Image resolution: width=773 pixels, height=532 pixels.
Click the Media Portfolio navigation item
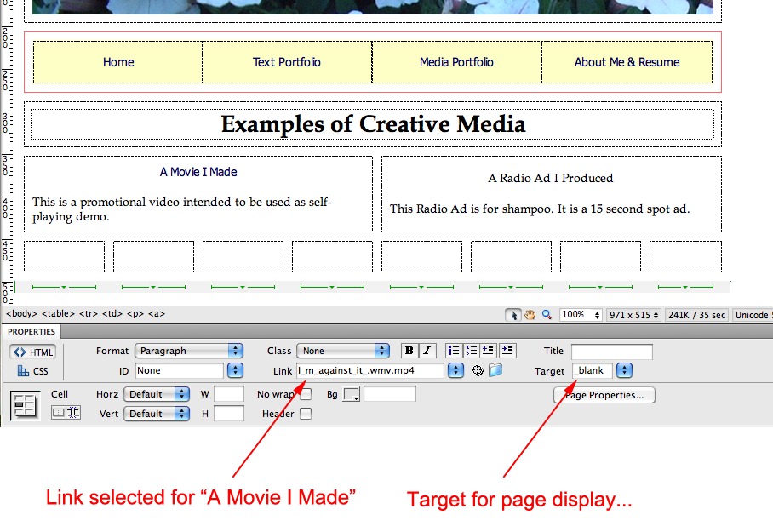pyautogui.click(x=456, y=62)
